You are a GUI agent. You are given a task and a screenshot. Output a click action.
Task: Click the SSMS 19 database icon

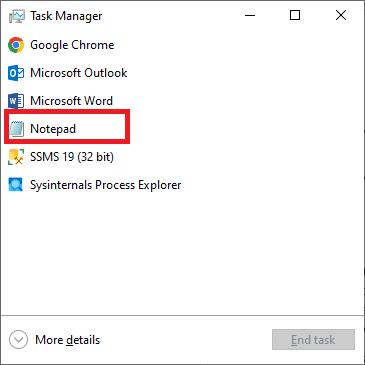[16, 157]
